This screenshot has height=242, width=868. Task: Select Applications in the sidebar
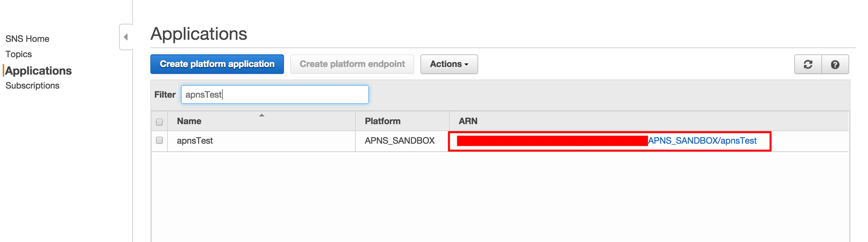tap(39, 70)
